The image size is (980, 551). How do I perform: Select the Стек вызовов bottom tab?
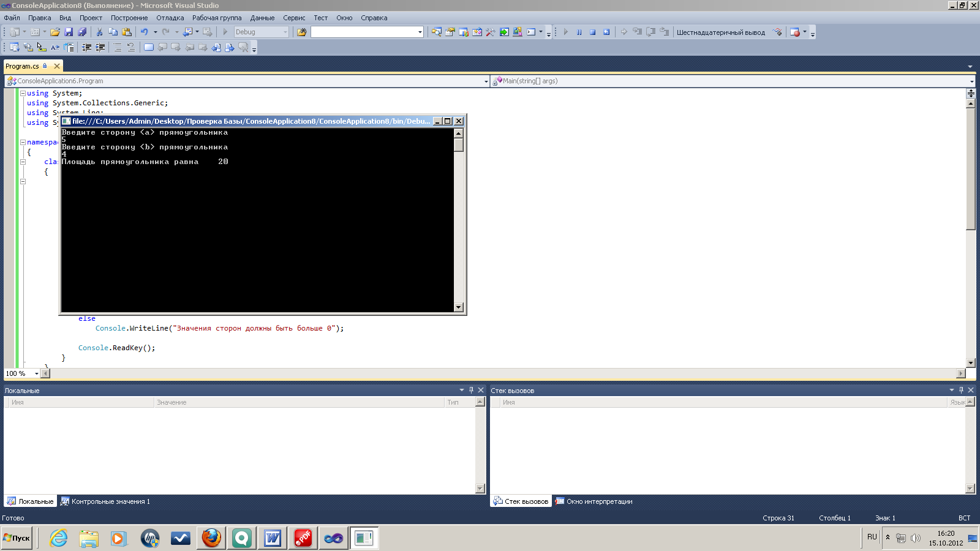pyautogui.click(x=521, y=501)
